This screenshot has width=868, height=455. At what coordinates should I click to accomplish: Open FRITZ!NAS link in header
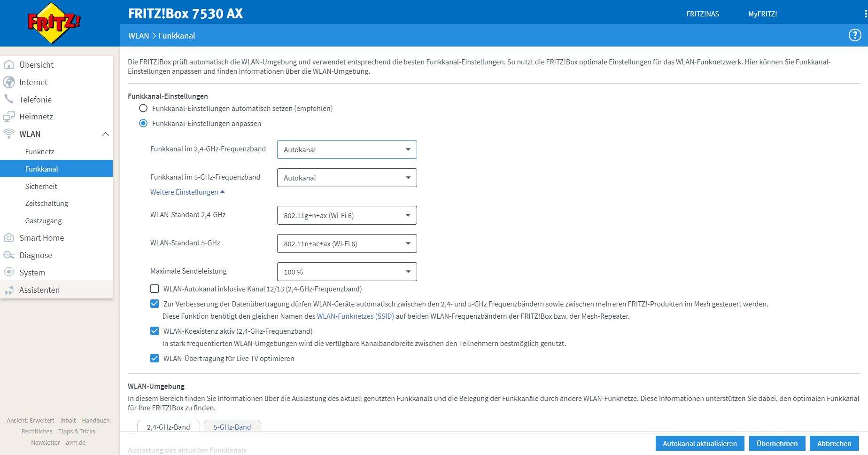coord(703,14)
